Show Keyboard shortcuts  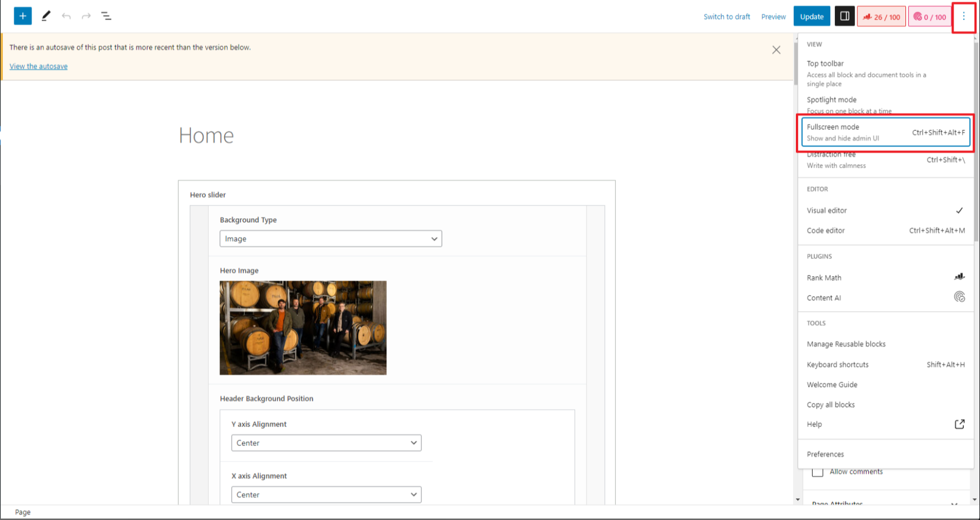tap(885, 364)
